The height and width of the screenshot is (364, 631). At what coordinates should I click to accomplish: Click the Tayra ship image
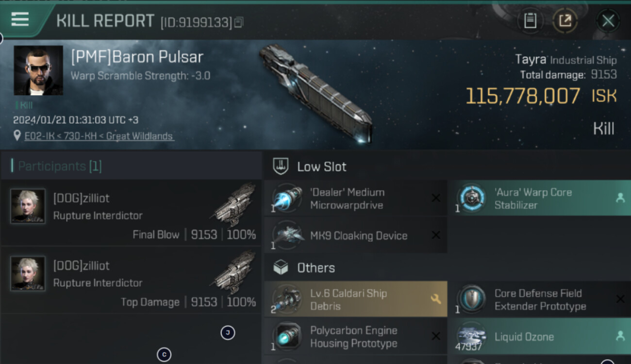point(315,92)
